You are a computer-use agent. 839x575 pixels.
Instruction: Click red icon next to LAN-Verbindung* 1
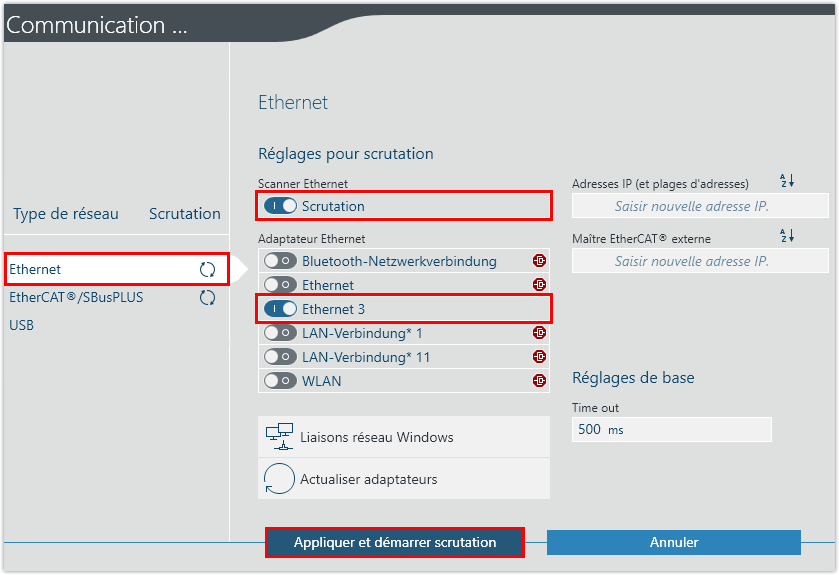click(540, 333)
